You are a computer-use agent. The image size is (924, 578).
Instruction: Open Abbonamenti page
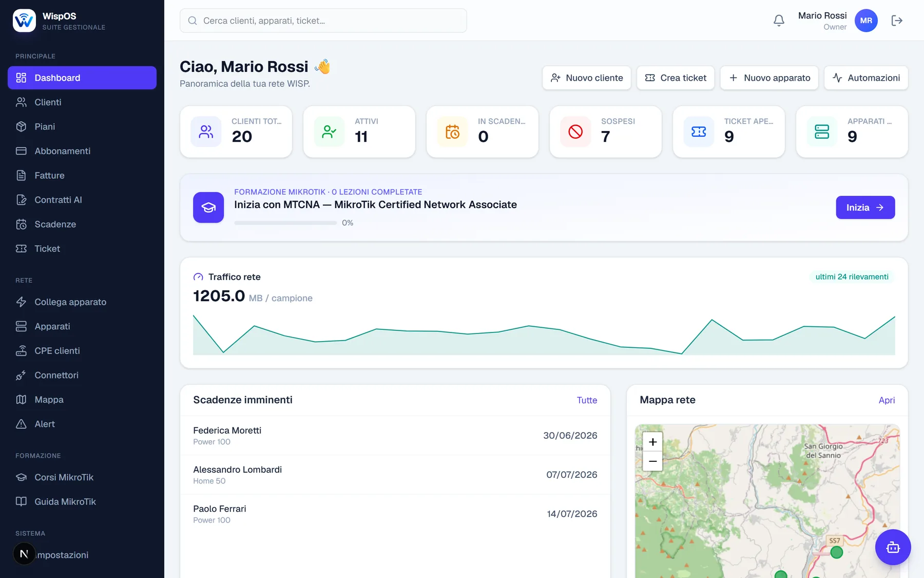82,151
